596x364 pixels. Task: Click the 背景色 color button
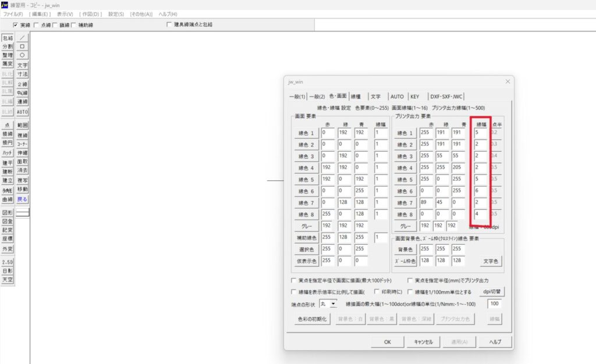[405, 249]
